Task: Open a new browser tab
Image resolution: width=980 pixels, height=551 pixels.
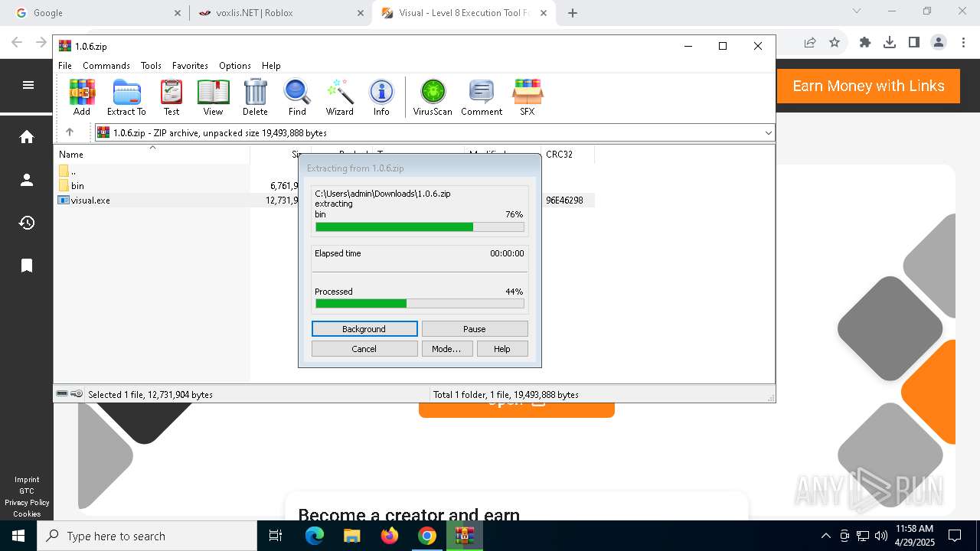Action: (x=573, y=13)
